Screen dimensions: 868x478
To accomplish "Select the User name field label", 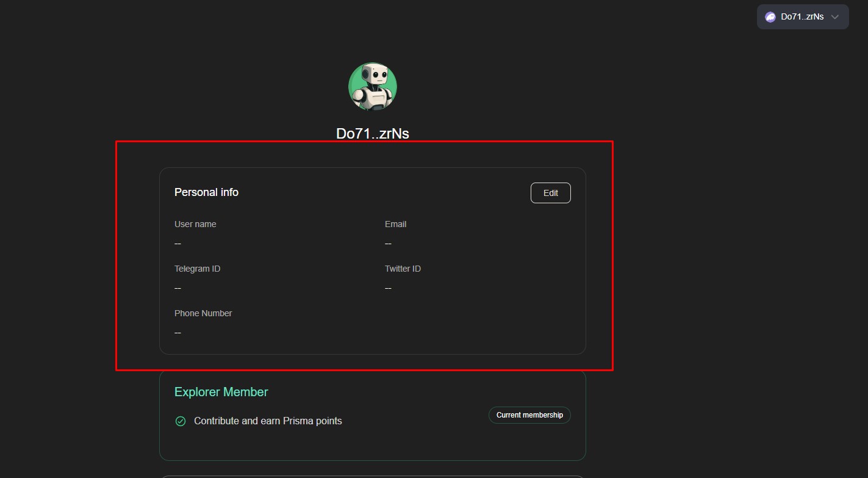I will point(195,224).
